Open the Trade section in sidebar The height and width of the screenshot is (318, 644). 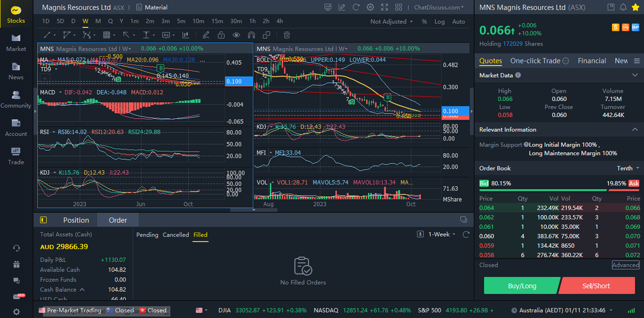point(16,156)
